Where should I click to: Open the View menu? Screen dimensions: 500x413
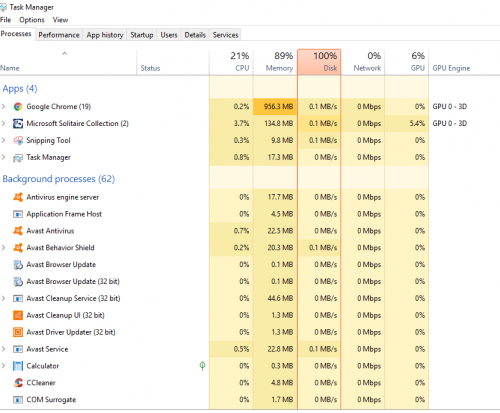click(60, 20)
